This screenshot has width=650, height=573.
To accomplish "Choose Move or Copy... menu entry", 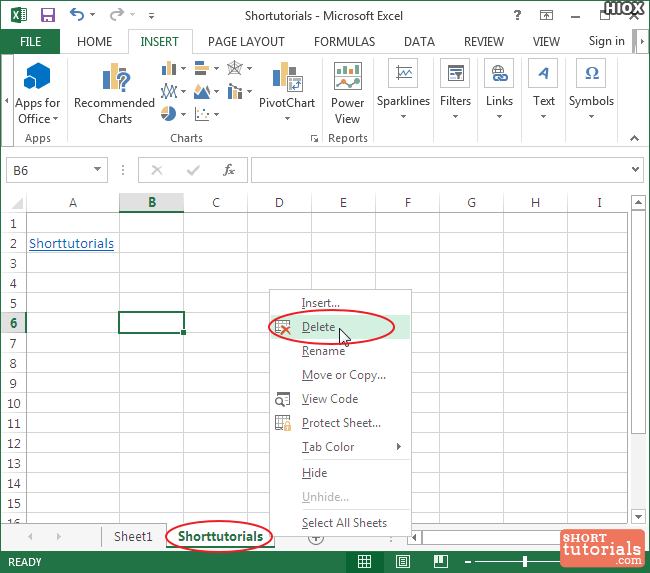I will (340, 375).
